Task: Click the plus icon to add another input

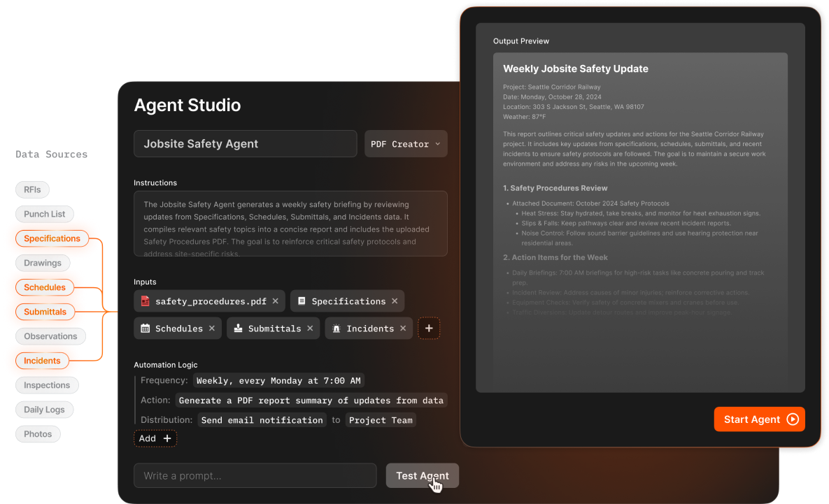Action: click(x=429, y=328)
